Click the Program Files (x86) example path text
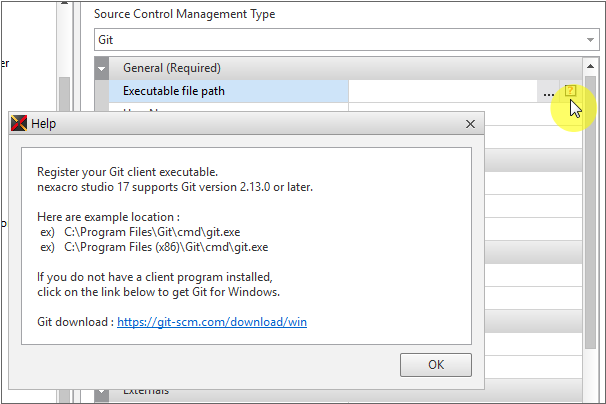This screenshot has height=404, width=606. [x=166, y=246]
